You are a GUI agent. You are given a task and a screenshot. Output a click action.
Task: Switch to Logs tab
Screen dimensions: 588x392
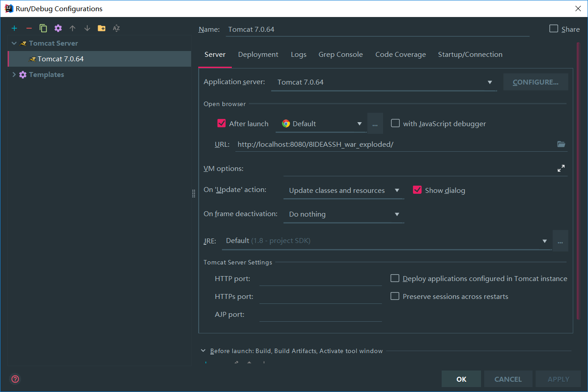(298, 55)
